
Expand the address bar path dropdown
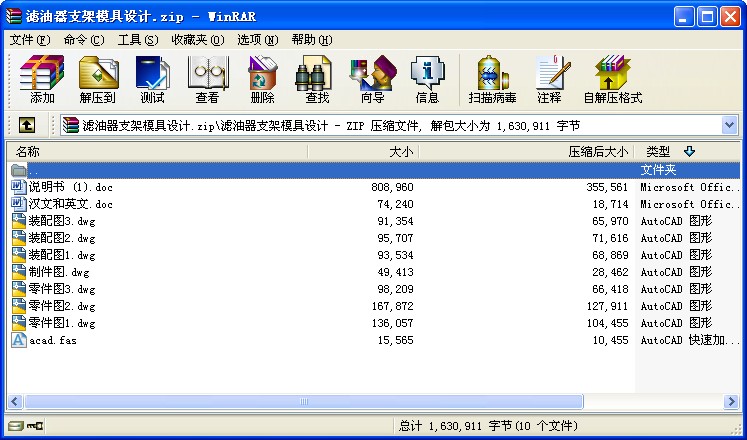pyautogui.click(x=730, y=125)
